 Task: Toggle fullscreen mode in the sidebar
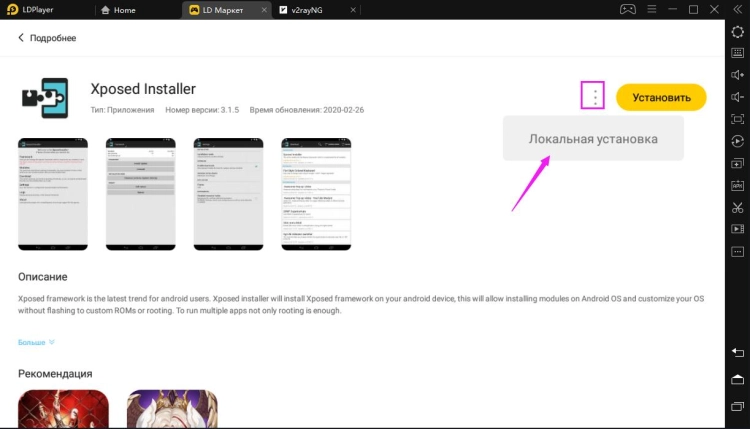pyautogui.click(x=738, y=119)
